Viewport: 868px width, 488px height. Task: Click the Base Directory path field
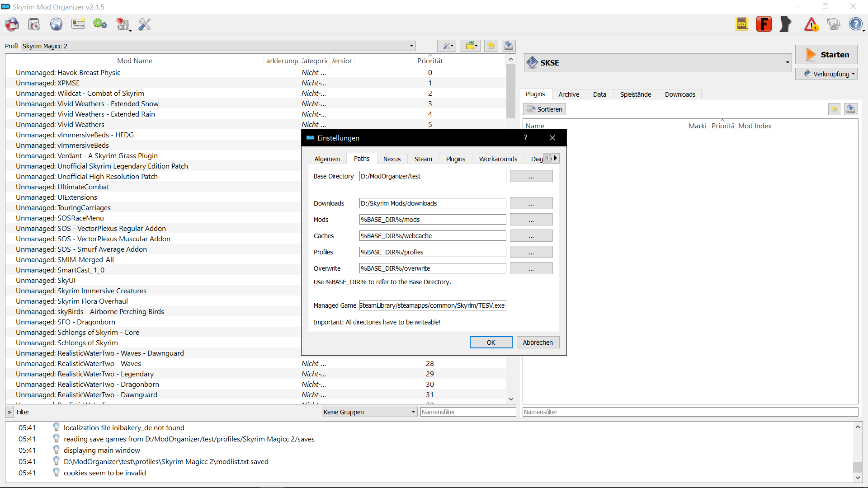tap(432, 176)
